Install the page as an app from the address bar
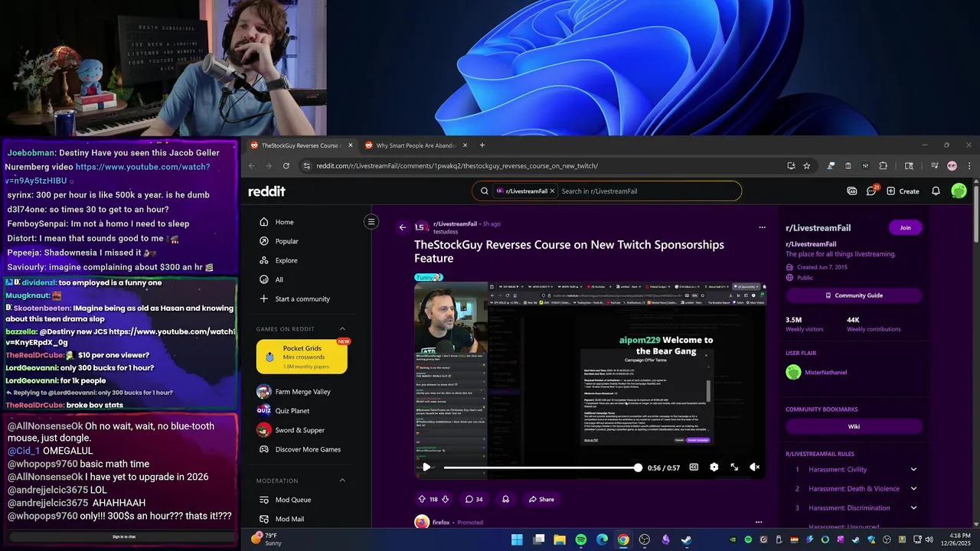This screenshot has width=980, height=551. click(791, 165)
